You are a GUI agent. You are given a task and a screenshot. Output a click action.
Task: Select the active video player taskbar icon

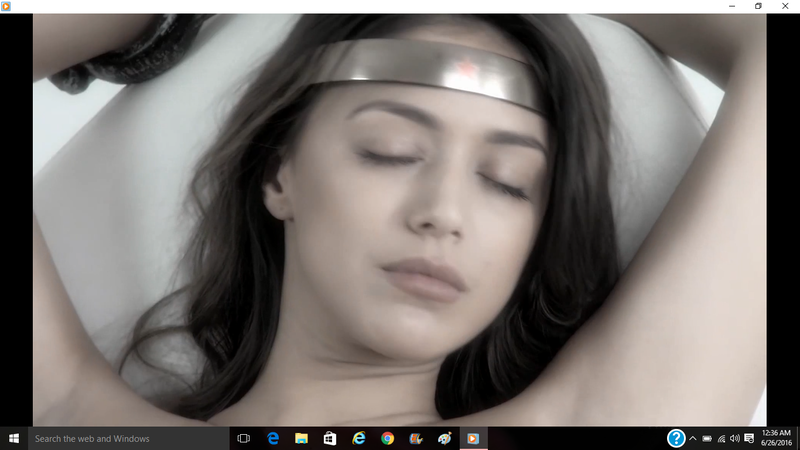[x=473, y=438]
